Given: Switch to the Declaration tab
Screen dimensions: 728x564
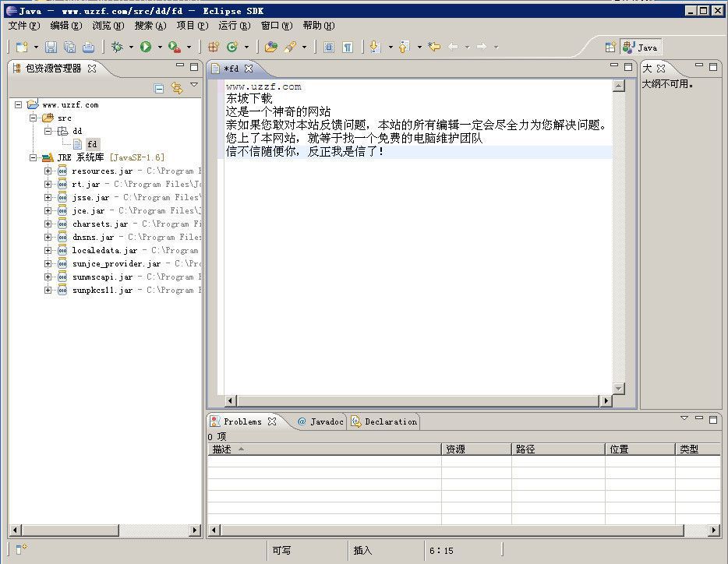Looking at the screenshot, I should point(384,421).
